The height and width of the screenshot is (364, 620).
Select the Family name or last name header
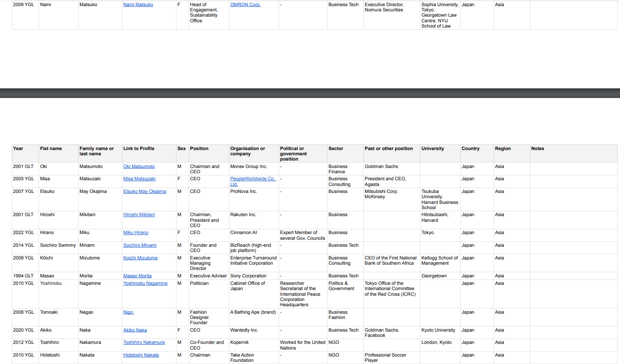[x=100, y=154]
